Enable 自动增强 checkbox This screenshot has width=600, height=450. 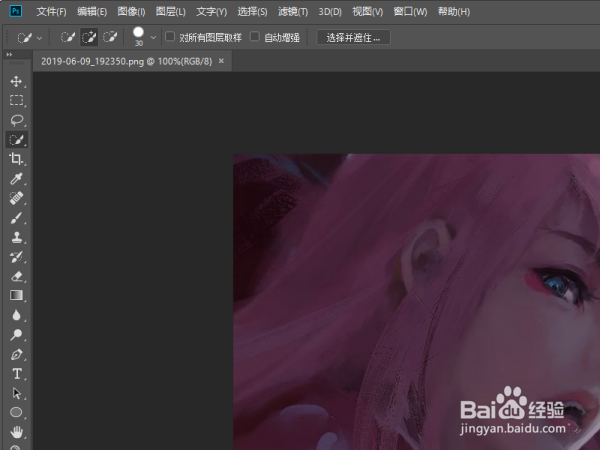[255, 36]
